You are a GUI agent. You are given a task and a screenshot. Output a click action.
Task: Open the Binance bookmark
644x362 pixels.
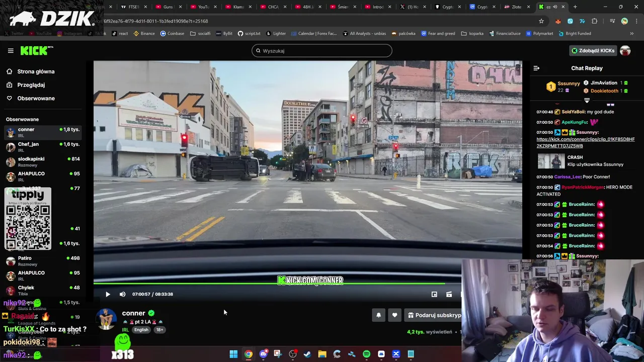[144, 34]
